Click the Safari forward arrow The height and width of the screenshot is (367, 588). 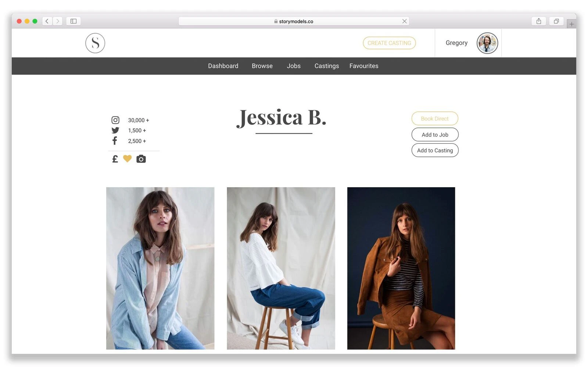tap(57, 21)
